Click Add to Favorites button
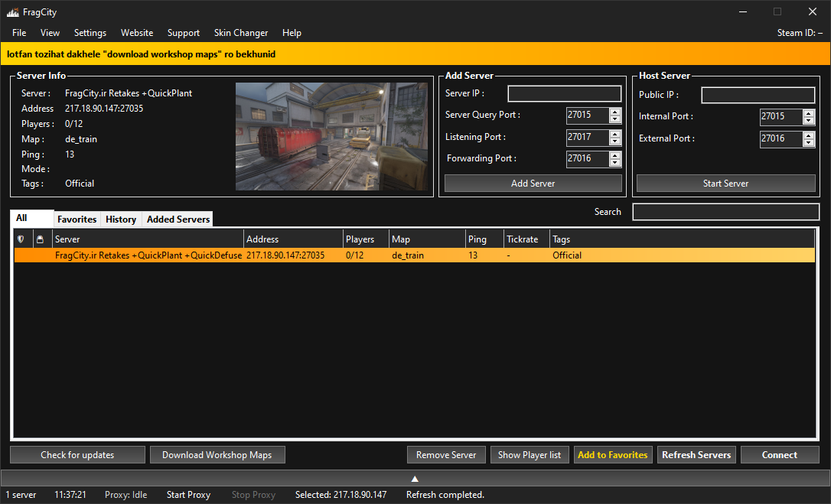Viewport: 831px width, 504px height. [613, 455]
